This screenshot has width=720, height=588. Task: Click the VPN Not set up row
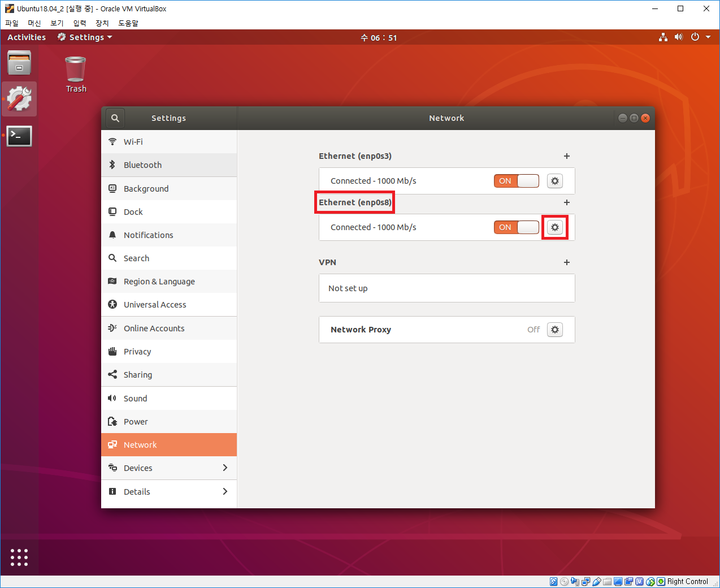[447, 288]
